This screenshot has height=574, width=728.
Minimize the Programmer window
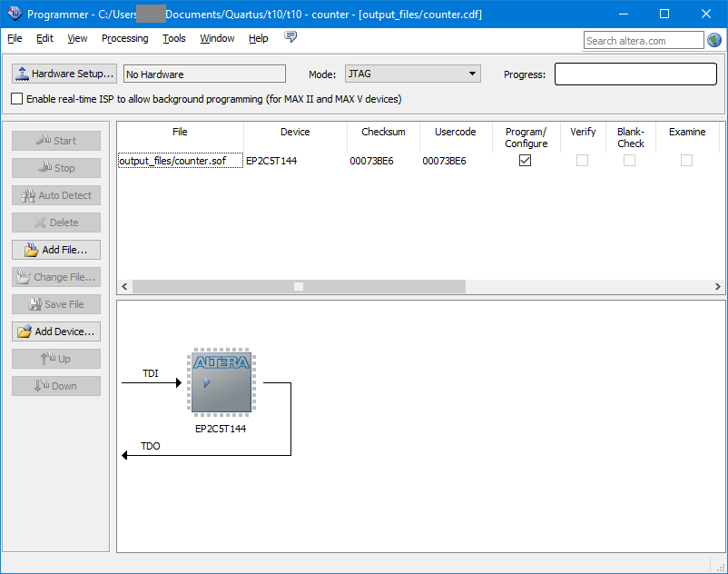(x=624, y=14)
